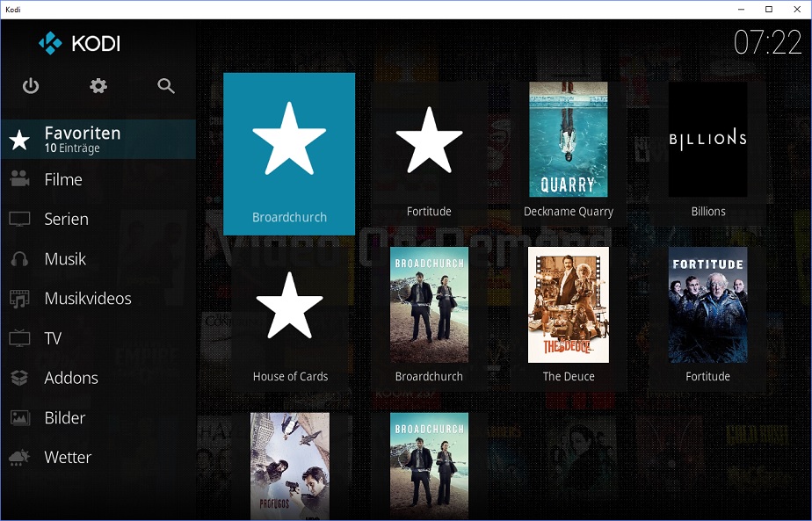
Task: Click the box icon beside Addons
Action: coord(19,378)
